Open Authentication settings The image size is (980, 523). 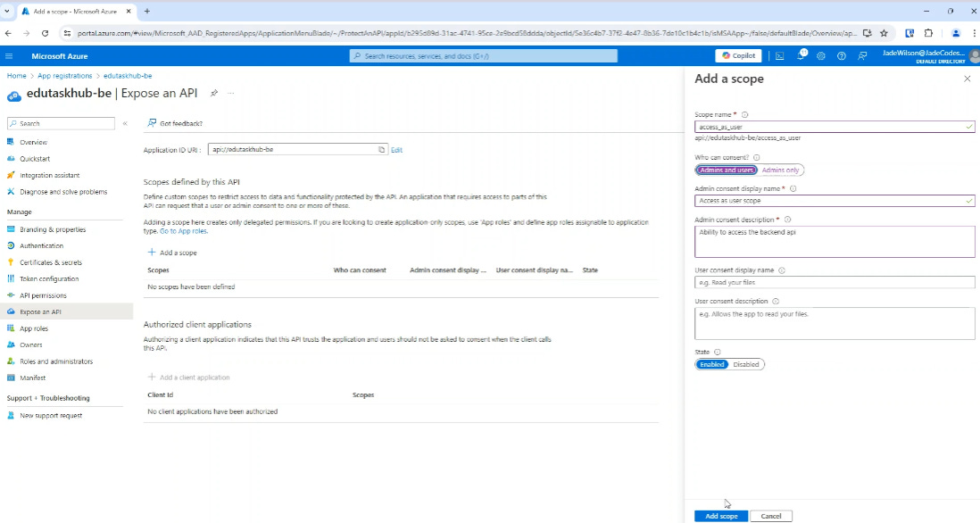[x=41, y=246]
